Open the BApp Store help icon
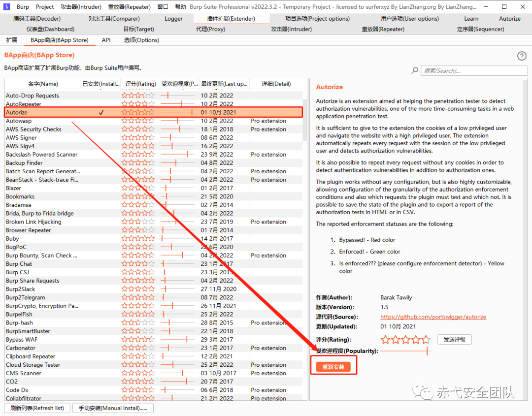The width and height of the screenshot is (532, 416). (522, 56)
